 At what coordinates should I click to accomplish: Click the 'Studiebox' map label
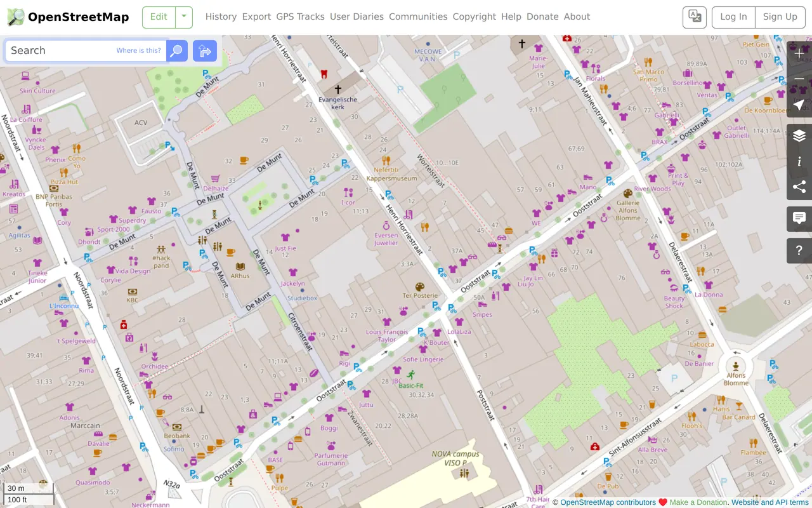coord(302,298)
